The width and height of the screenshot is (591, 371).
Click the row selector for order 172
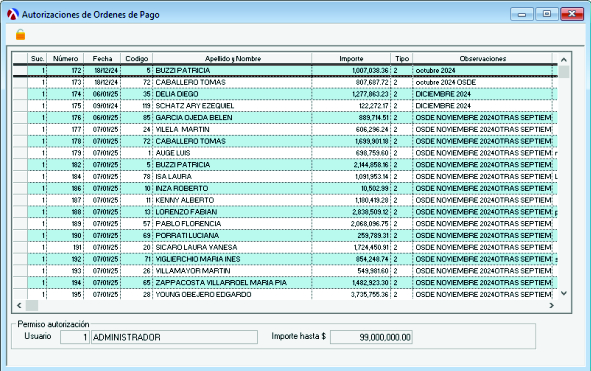pyautogui.click(x=20, y=71)
